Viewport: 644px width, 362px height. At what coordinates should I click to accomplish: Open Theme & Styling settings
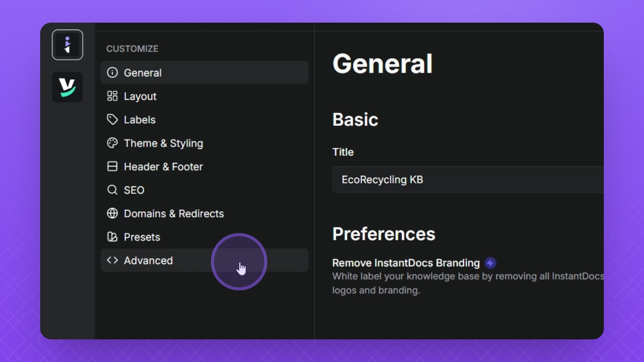(163, 143)
